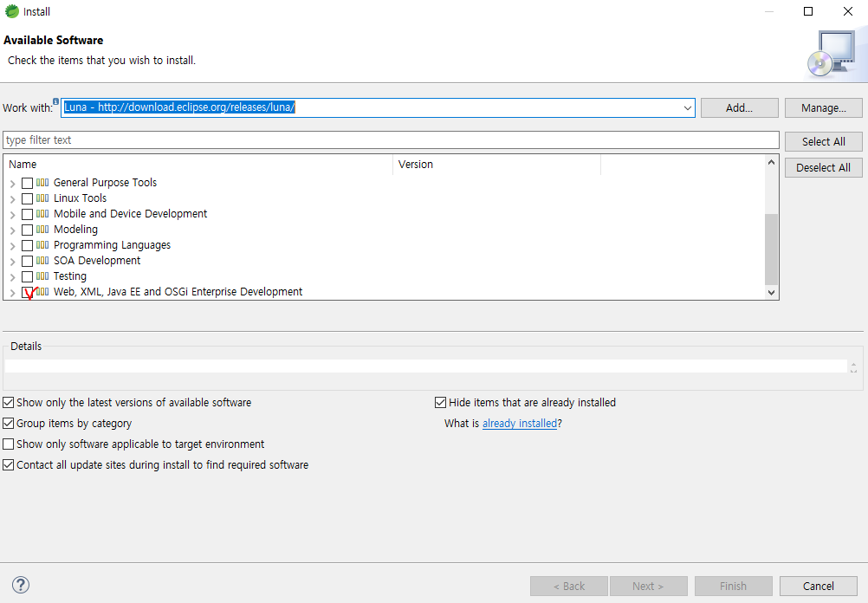Select the Modeling row text
This screenshot has width=868, height=603.
(x=75, y=230)
